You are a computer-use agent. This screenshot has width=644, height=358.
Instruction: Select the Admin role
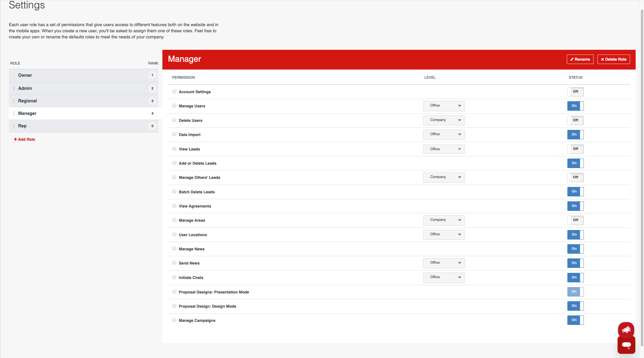point(84,88)
